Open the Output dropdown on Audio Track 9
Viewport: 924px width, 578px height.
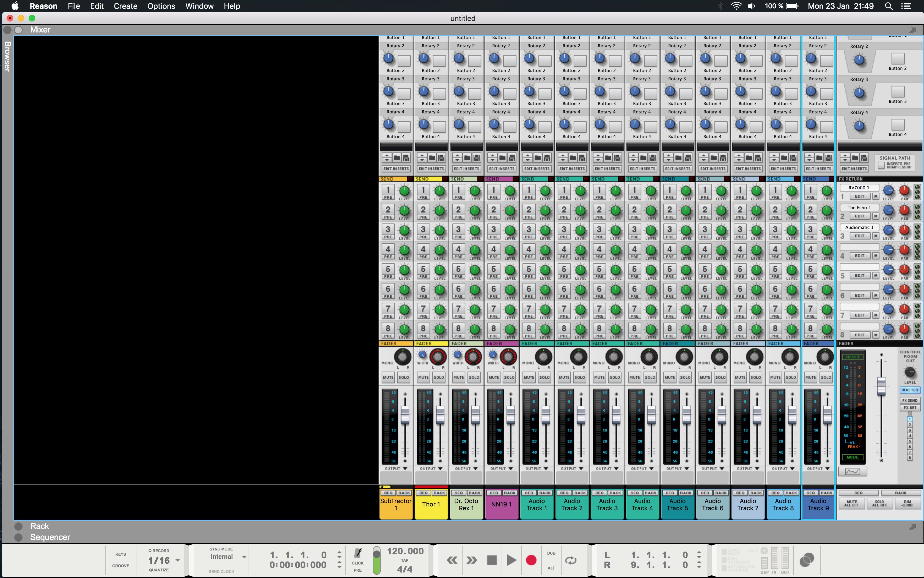[818, 469]
